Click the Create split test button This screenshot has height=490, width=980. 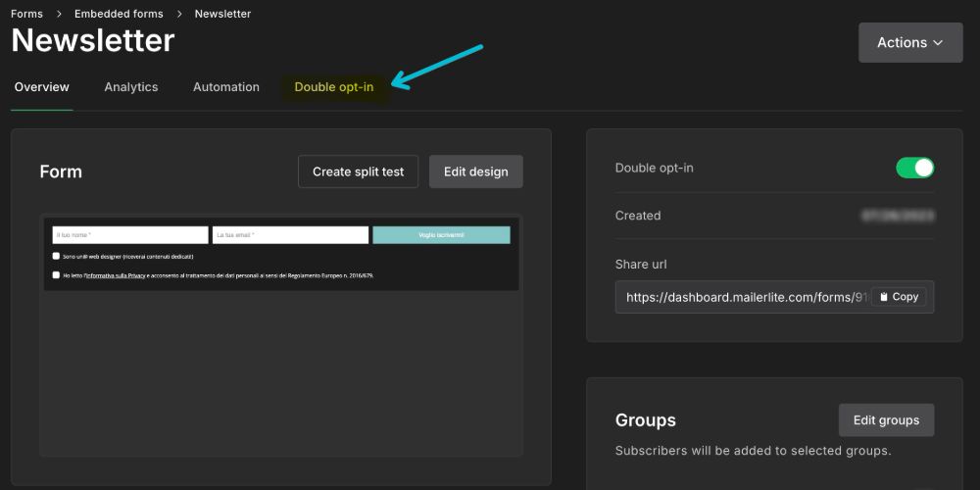[x=358, y=171]
